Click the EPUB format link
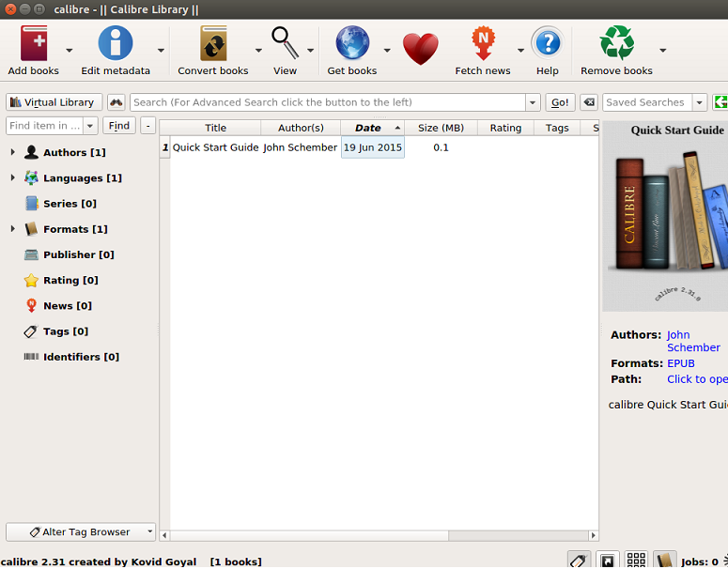The height and width of the screenshot is (569, 728). [x=681, y=363]
